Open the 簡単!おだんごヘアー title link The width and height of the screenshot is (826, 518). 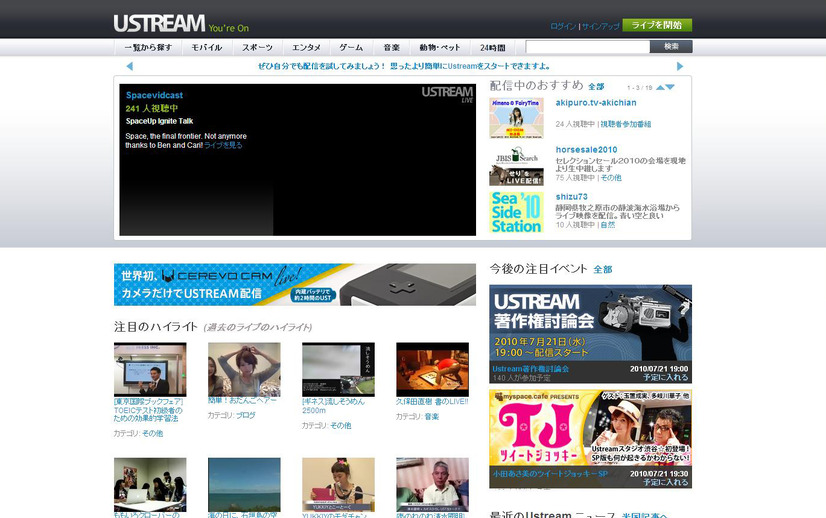242,400
